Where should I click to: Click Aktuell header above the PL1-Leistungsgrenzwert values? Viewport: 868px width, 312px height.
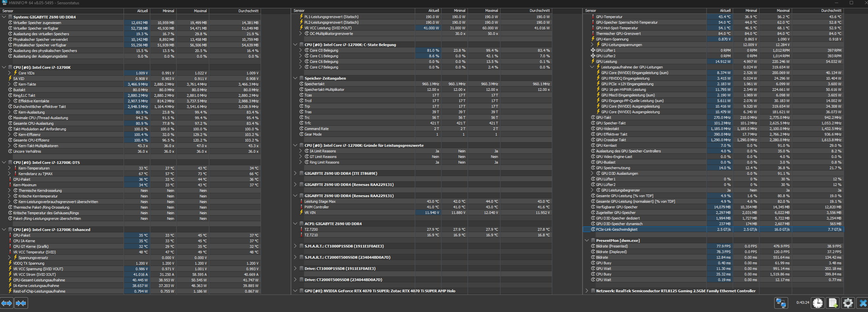(x=428, y=11)
